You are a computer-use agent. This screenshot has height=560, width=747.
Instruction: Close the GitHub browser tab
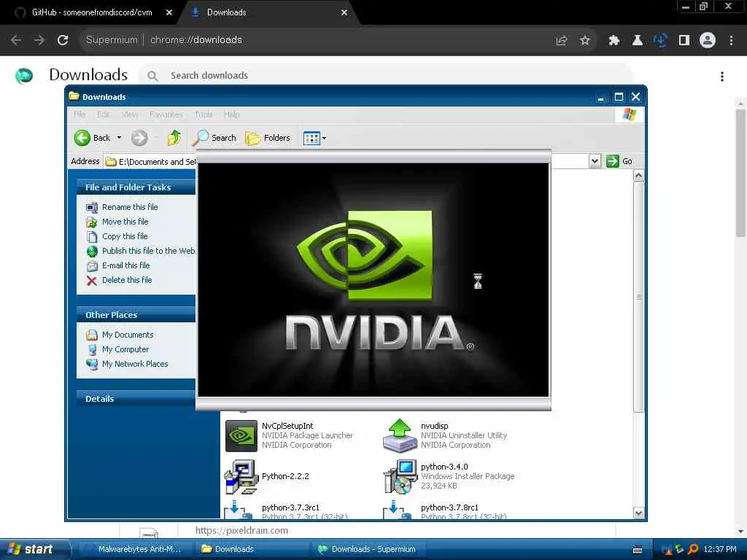click(x=169, y=13)
